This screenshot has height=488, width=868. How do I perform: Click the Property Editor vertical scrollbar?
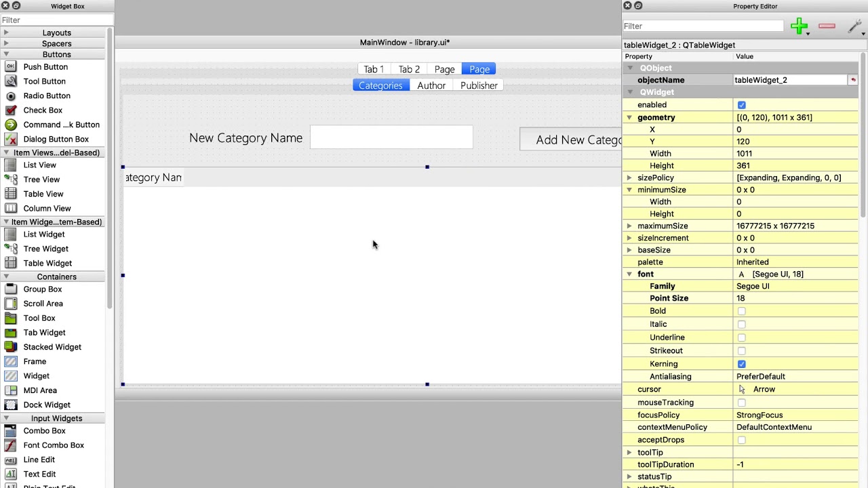click(x=863, y=136)
